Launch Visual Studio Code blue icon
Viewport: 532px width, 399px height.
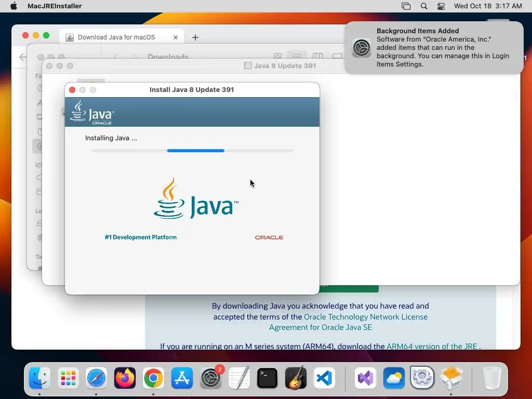[x=324, y=378]
